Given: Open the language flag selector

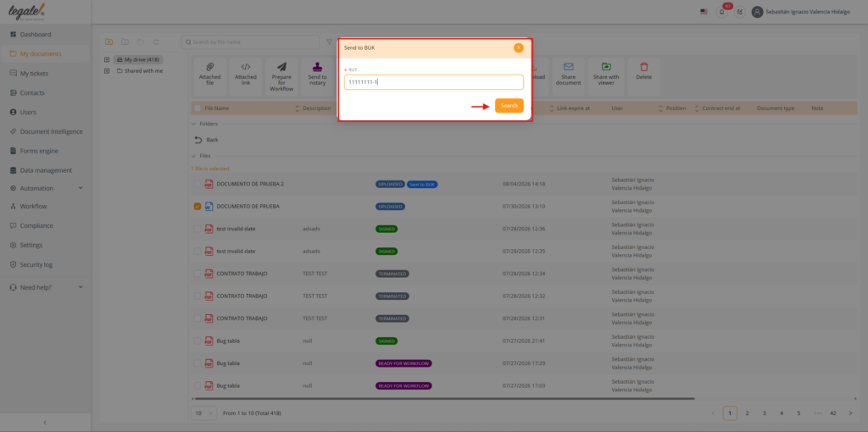Looking at the screenshot, I should (x=704, y=12).
